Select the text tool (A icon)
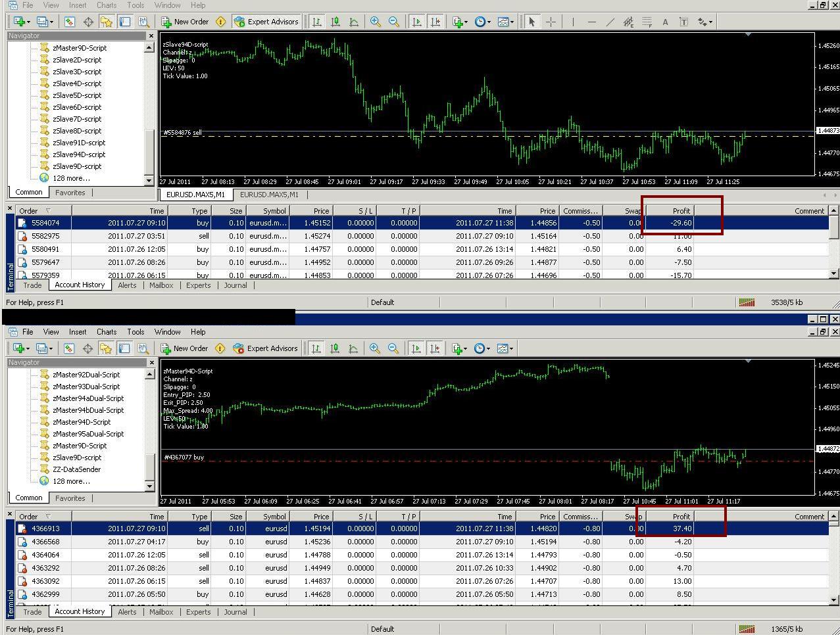 tap(665, 22)
